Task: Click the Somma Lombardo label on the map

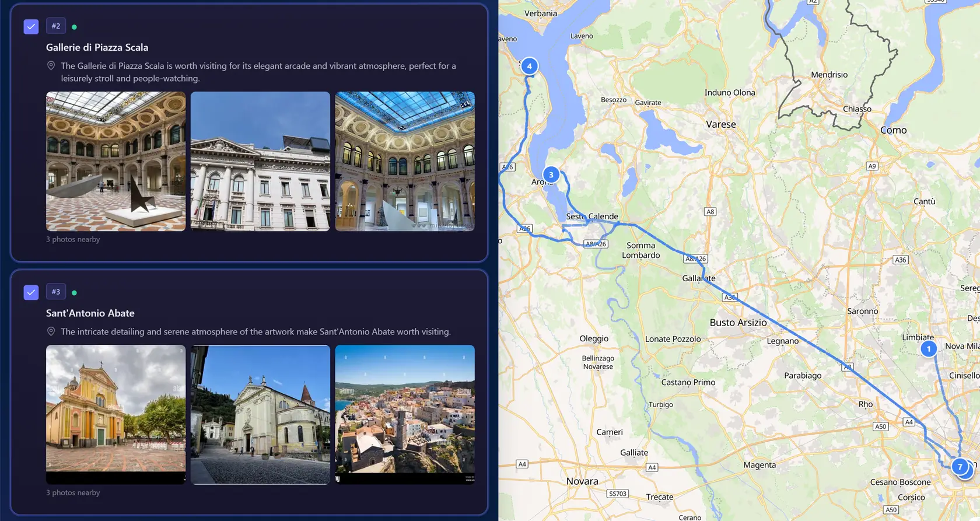Action: pos(641,250)
